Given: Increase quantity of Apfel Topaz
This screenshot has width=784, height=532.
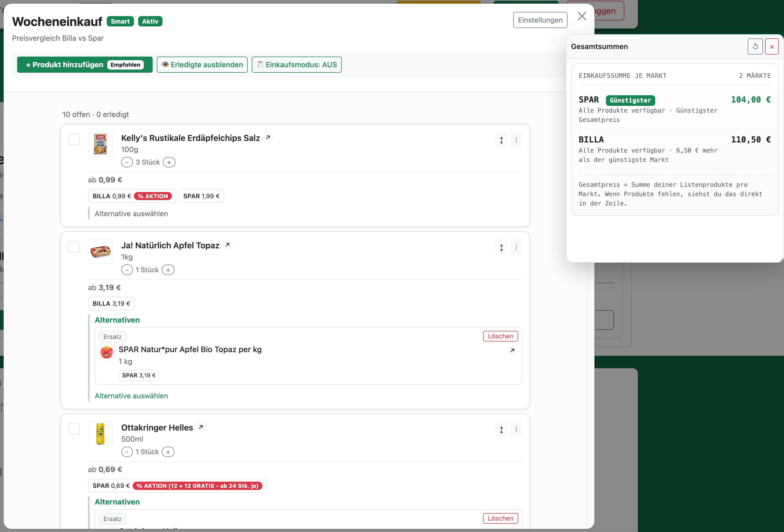Looking at the screenshot, I should point(168,270).
